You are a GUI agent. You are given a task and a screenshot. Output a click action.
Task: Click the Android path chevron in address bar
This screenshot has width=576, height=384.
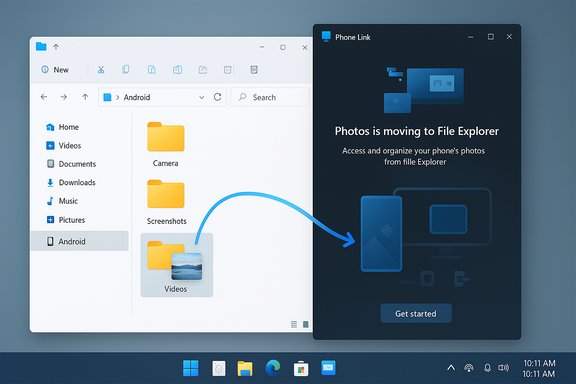tap(118, 97)
